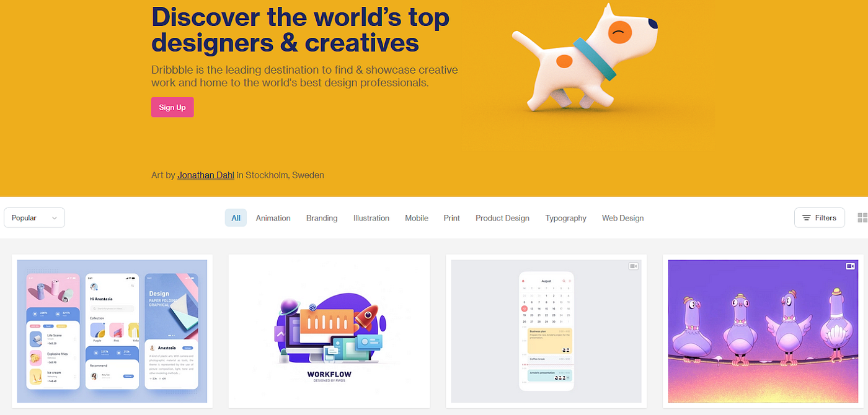Image resolution: width=868 pixels, height=415 pixels.
Task: Select the Product Design category
Action: click(502, 218)
